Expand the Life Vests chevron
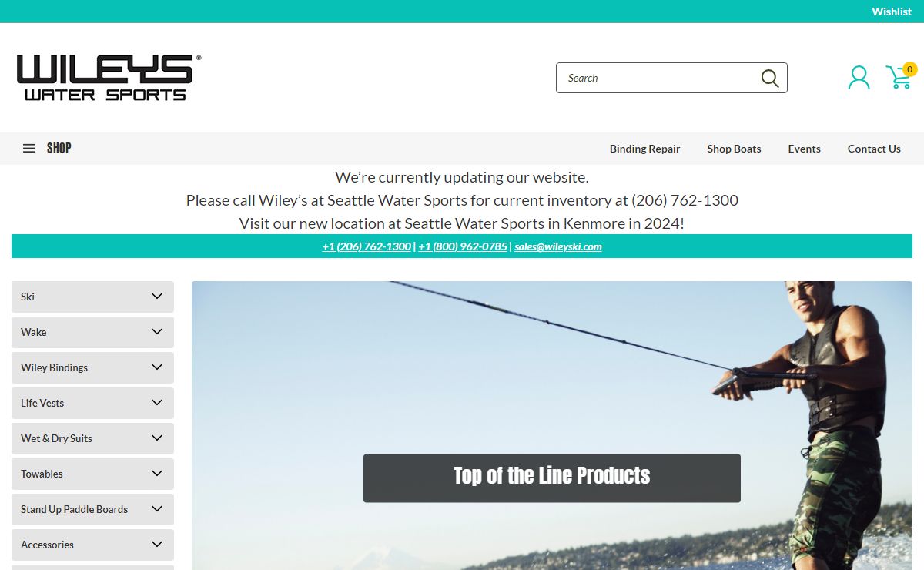Image resolution: width=924 pixels, height=570 pixels. (x=157, y=403)
